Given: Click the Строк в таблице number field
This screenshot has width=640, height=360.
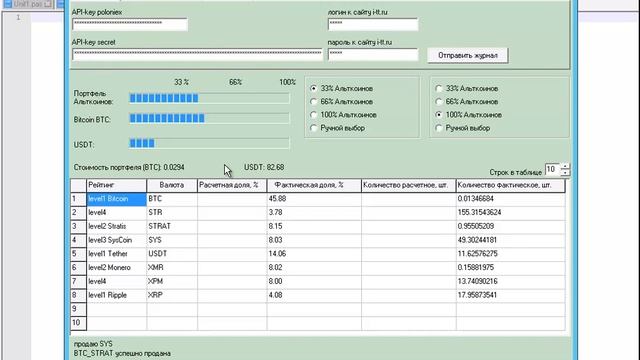Looking at the screenshot, I should (553, 169).
